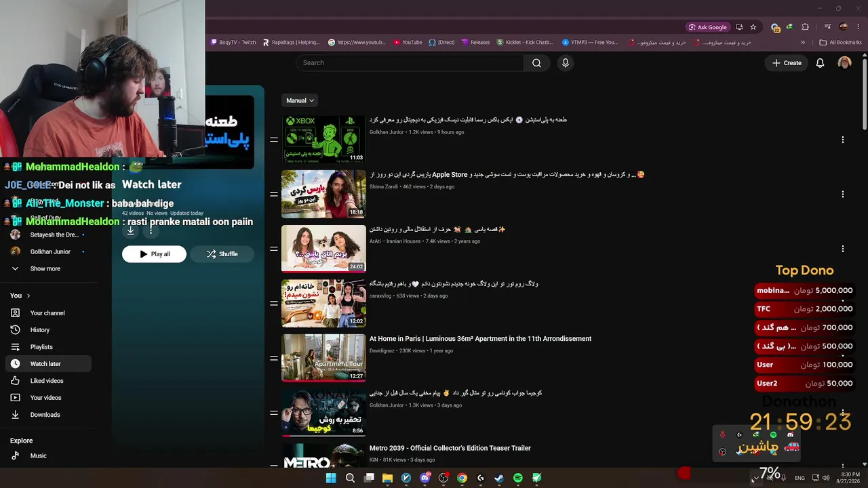
Task: Open the Manual sort dropdown
Action: point(299,100)
